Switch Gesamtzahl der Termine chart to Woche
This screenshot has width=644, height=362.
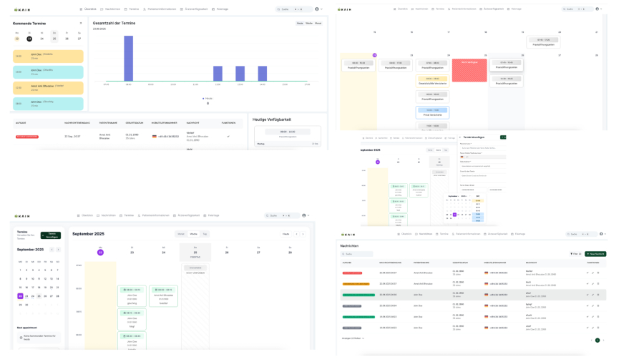(x=308, y=23)
